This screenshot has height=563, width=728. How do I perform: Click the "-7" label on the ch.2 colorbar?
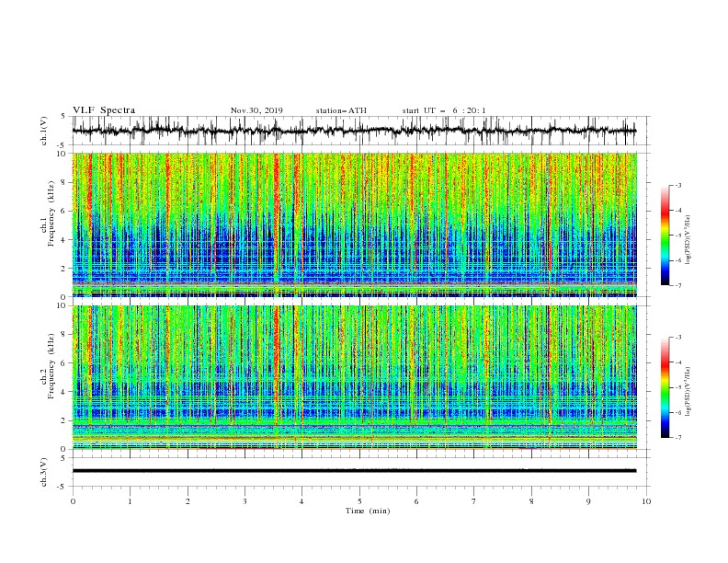[x=677, y=438]
